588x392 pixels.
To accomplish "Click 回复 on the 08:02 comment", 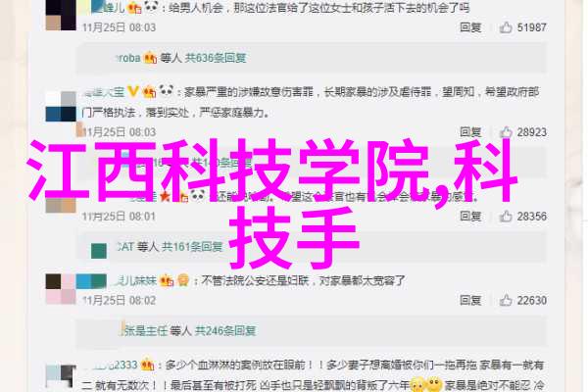I will [470, 300].
